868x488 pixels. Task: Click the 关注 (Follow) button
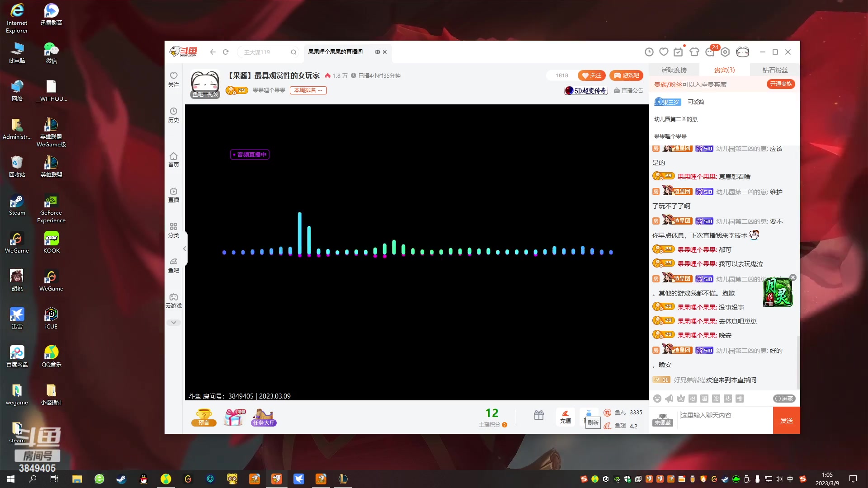point(592,75)
